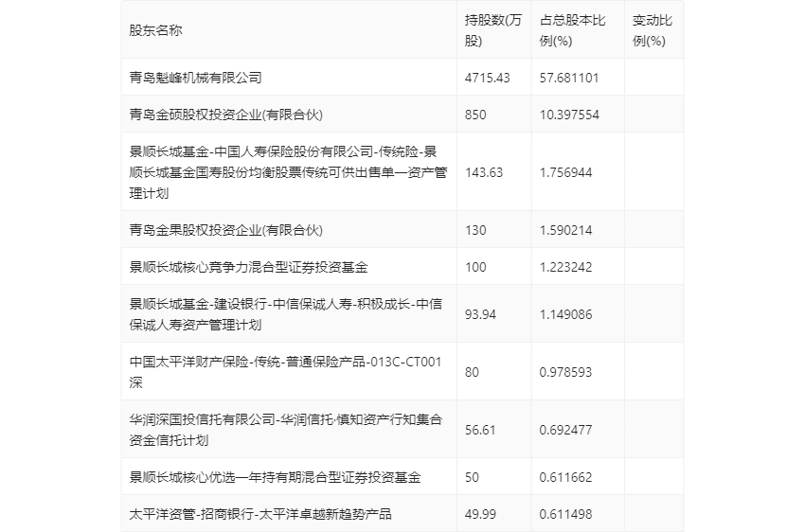Click the holding value 130
Image resolution: width=805 pixels, height=532 pixels.
[475, 230]
